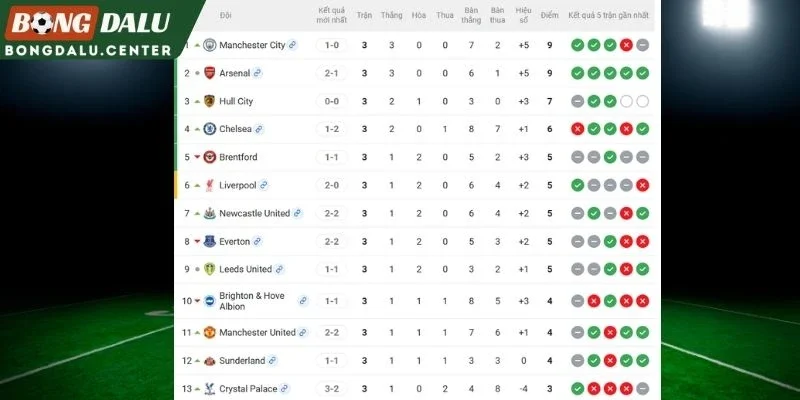Click the Hull City crest icon

tap(210, 101)
